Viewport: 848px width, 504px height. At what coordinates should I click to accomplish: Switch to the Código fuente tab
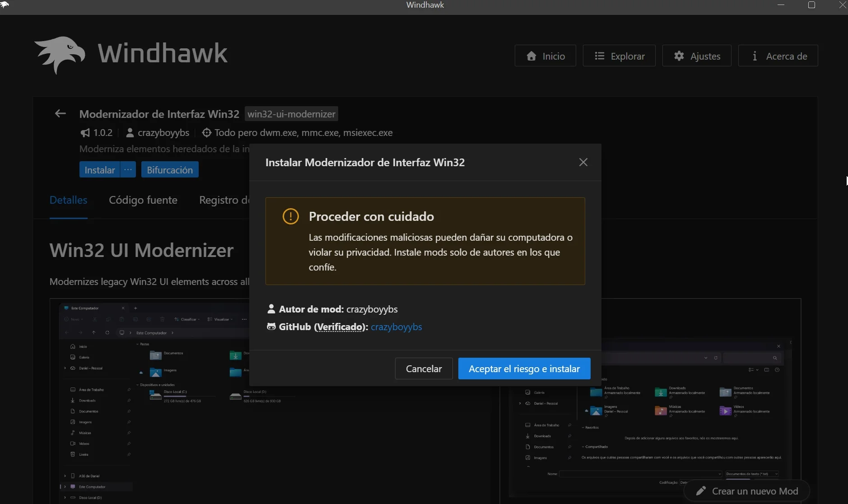[143, 200]
